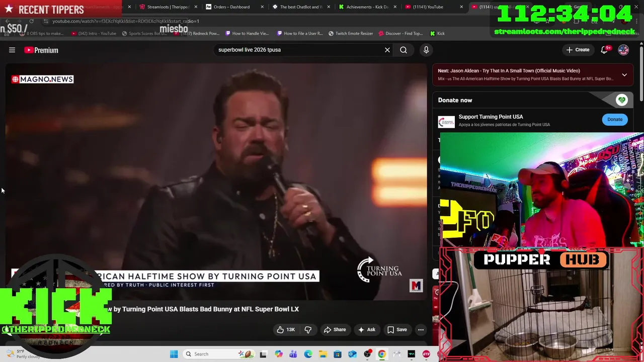Viewport: 644px width, 362px height.
Task: Click 'Jason Aldean - Try That In A Small Town'
Action: [x=515, y=71]
